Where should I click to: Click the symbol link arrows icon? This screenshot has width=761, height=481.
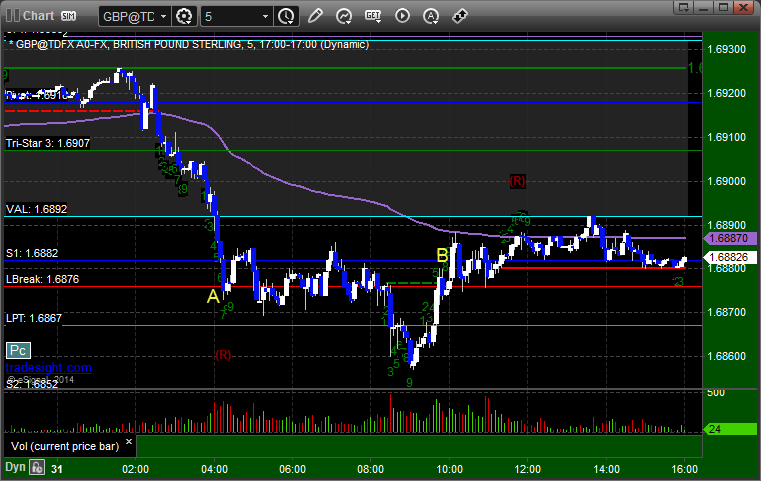tap(460, 16)
